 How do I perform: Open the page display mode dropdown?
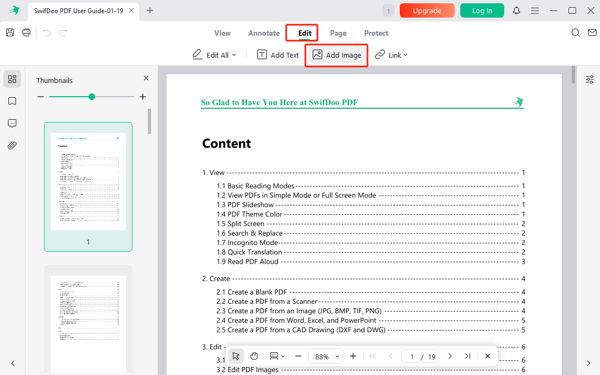point(277,356)
